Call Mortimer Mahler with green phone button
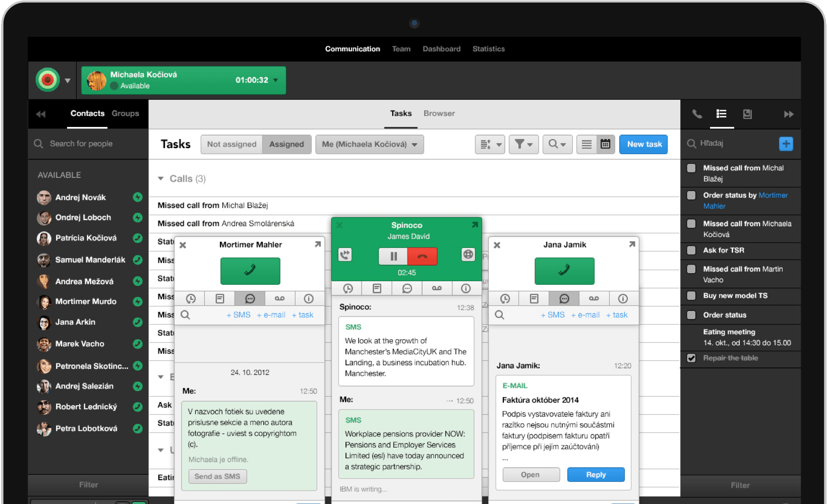This screenshot has width=827, height=504. tap(250, 271)
